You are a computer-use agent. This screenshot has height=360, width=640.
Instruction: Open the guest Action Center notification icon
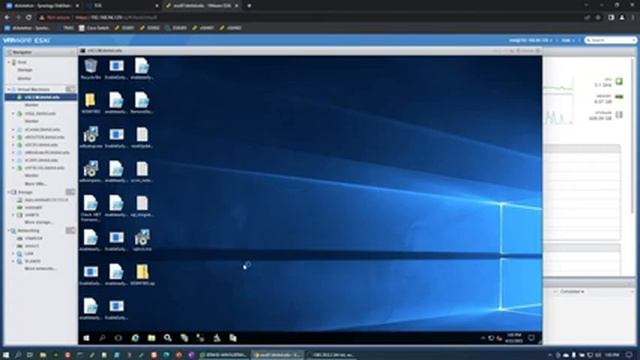(531, 338)
